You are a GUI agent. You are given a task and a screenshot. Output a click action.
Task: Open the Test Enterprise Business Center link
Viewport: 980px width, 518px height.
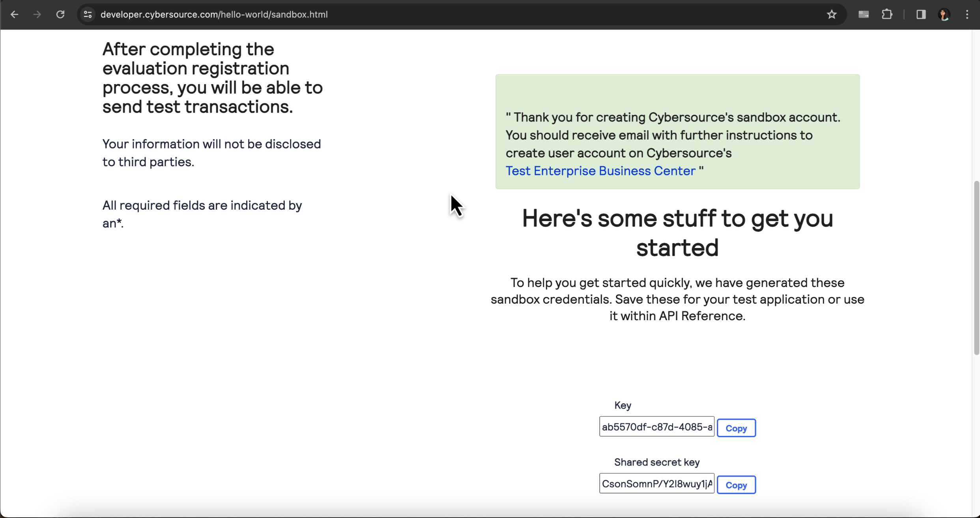point(600,171)
